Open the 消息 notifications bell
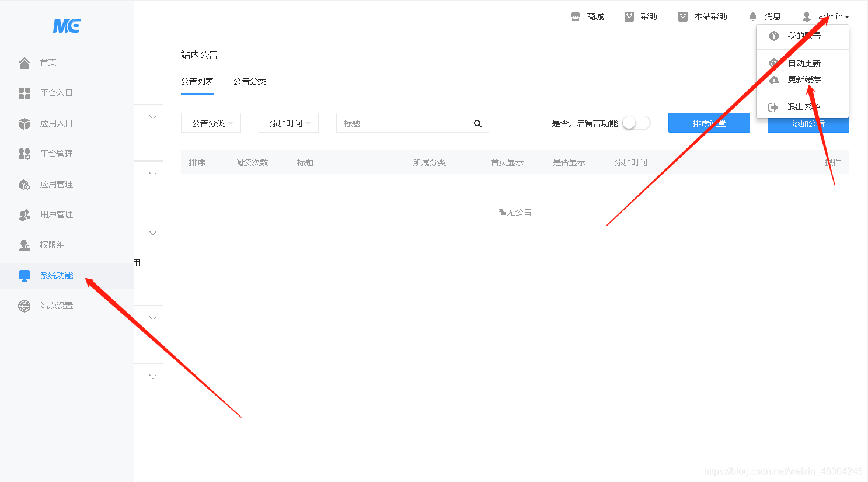 (x=752, y=16)
